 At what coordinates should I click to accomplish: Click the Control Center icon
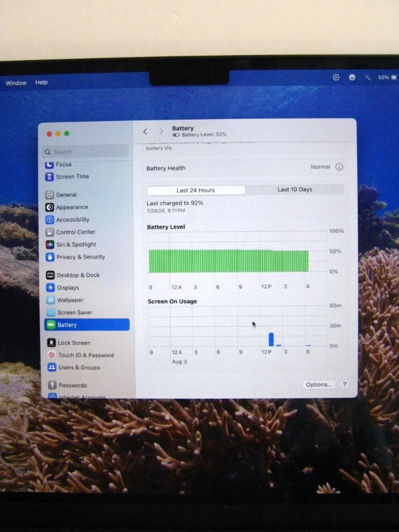pyautogui.click(x=49, y=232)
